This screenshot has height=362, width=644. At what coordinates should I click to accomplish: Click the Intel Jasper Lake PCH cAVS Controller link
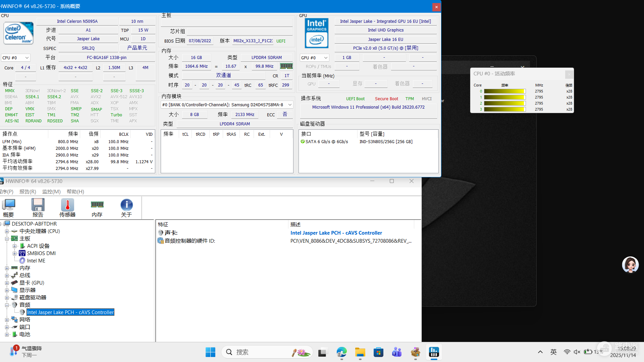point(336,233)
